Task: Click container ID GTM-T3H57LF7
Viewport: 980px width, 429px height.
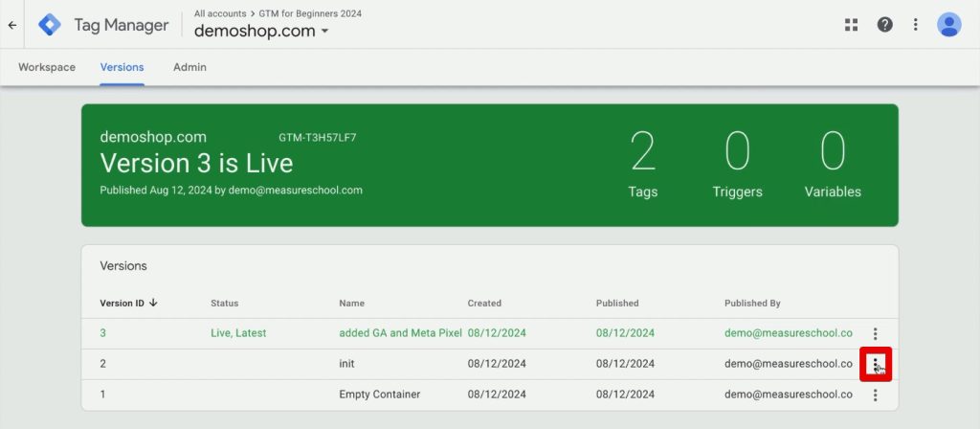Action: point(318,138)
